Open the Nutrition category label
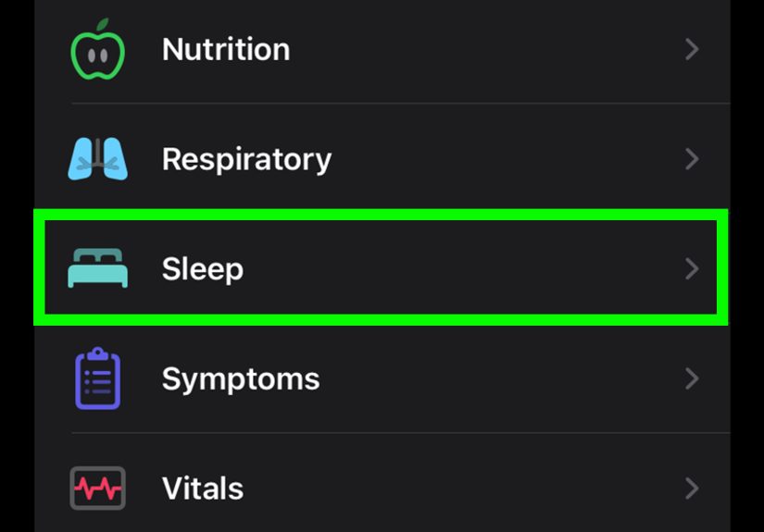Viewport: 764px width, 532px height. tap(226, 49)
